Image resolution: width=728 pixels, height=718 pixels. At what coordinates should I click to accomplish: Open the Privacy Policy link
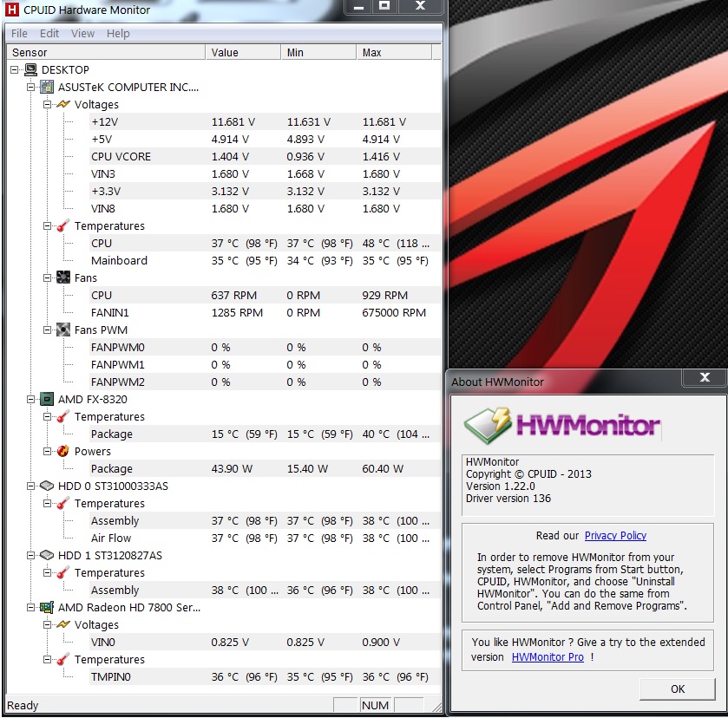(x=615, y=536)
